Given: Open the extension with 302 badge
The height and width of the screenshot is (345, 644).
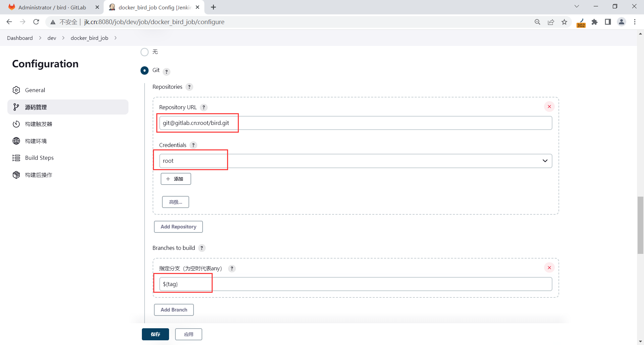Looking at the screenshot, I should pos(581,22).
